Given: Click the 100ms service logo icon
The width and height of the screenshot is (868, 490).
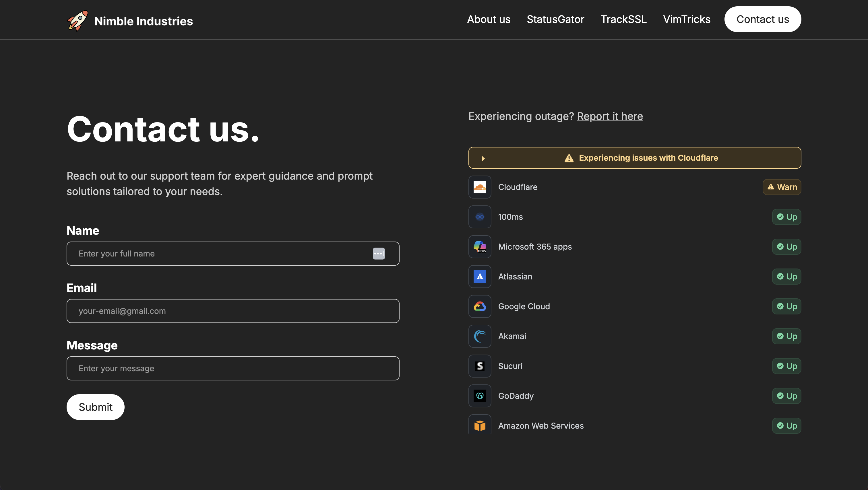Looking at the screenshot, I should click(x=479, y=217).
